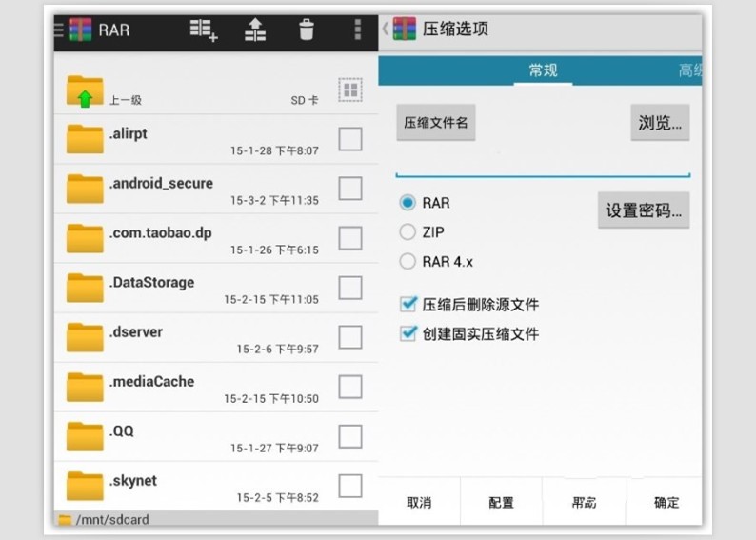756x540 pixels.
Task: Tap the .android_secure folder name
Action: click(161, 183)
